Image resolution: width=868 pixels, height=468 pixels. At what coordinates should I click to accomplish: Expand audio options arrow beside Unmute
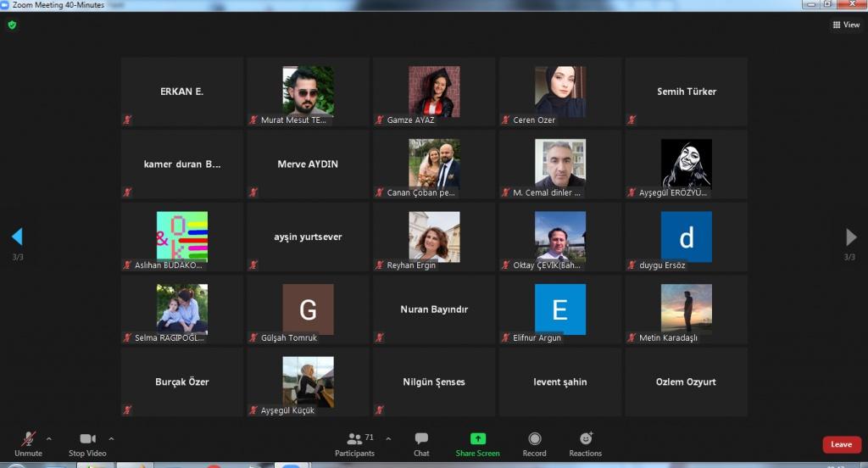click(x=48, y=438)
